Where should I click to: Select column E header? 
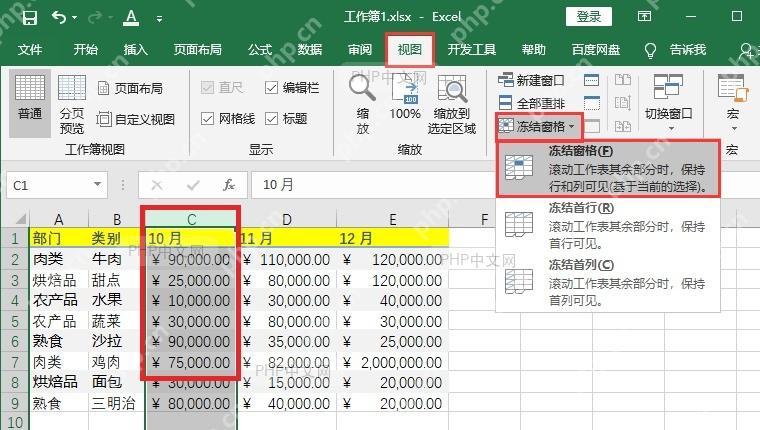point(393,219)
